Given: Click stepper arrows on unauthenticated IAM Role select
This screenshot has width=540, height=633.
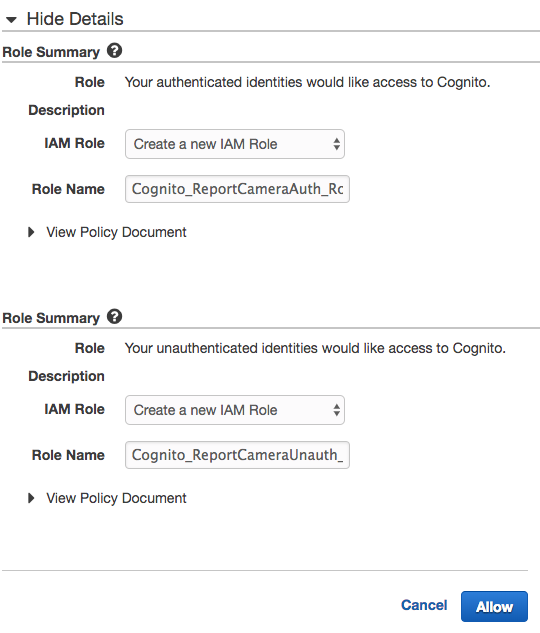Looking at the screenshot, I should [x=336, y=410].
